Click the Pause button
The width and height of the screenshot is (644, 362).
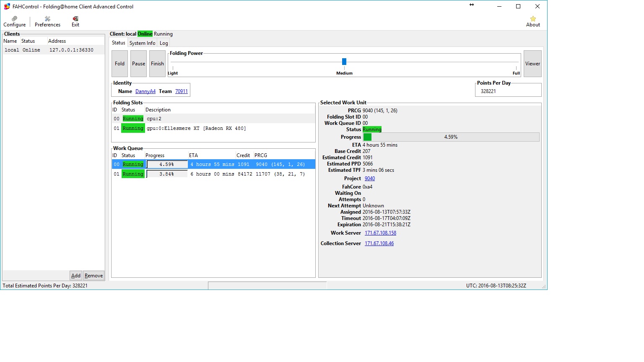(138, 64)
